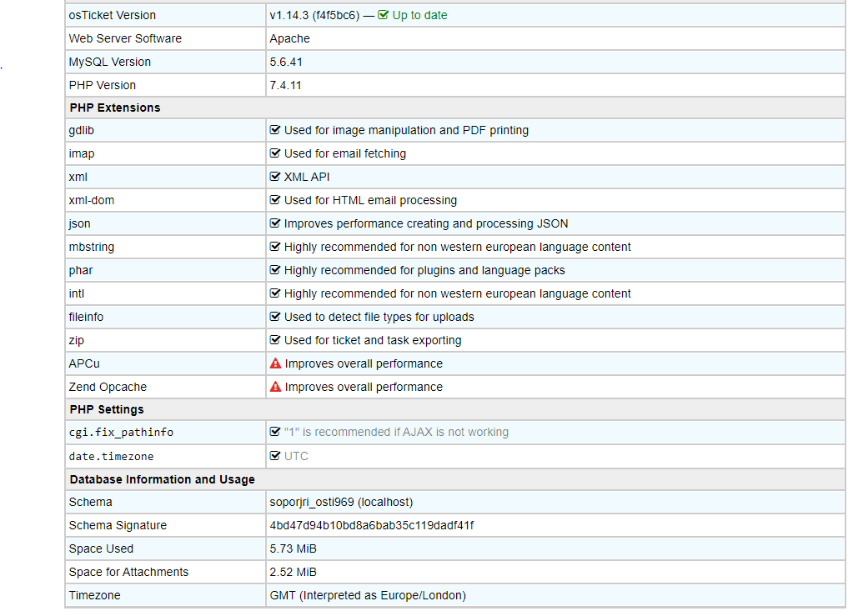Click the json checkmark icon
This screenshot has height=616, width=848.
tap(275, 223)
